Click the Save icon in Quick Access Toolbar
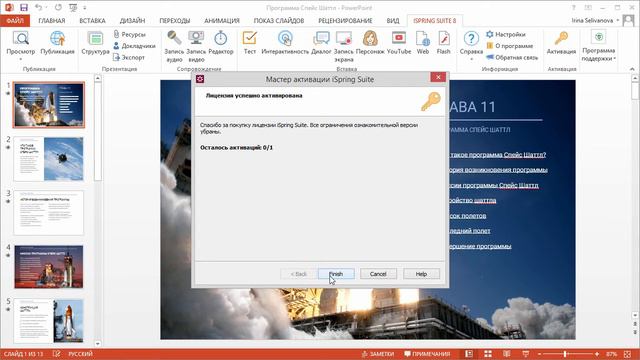This screenshot has height=360, width=640. [24, 7]
